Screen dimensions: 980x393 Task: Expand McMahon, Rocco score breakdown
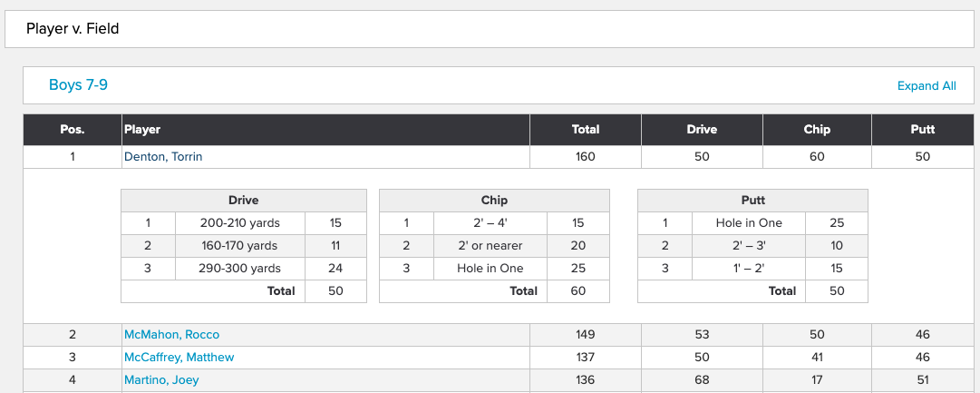coord(172,335)
